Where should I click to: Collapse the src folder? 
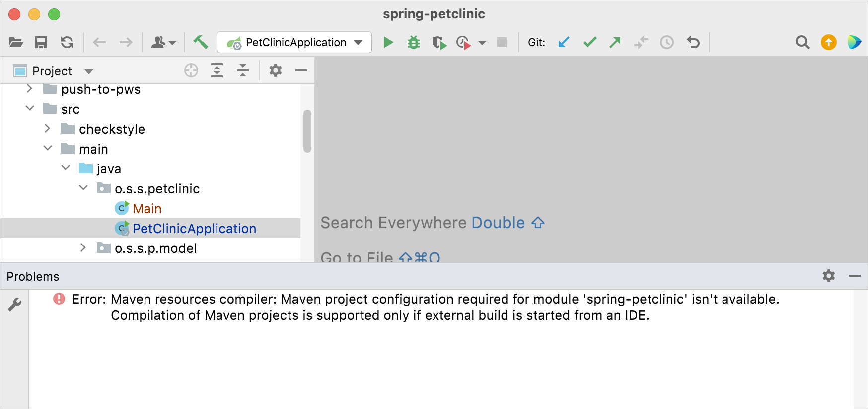tap(30, 108)
